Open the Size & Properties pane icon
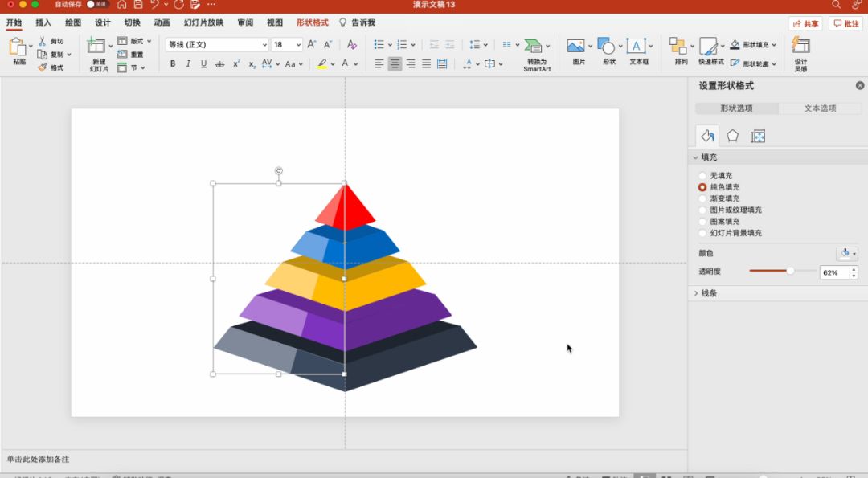 coord(757,136)
